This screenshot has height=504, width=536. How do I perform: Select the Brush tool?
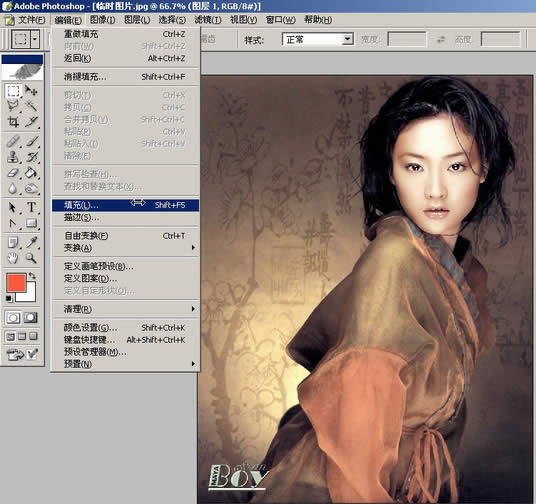[31, 141]
